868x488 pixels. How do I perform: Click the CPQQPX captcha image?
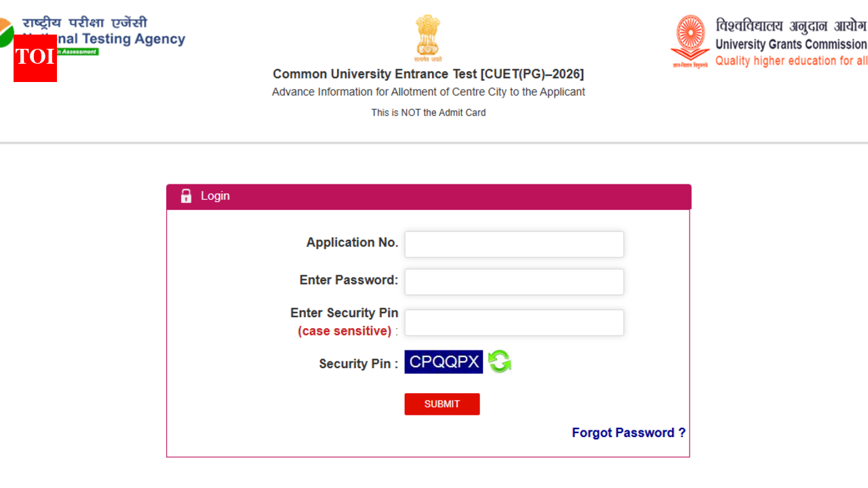pos(443,361)
